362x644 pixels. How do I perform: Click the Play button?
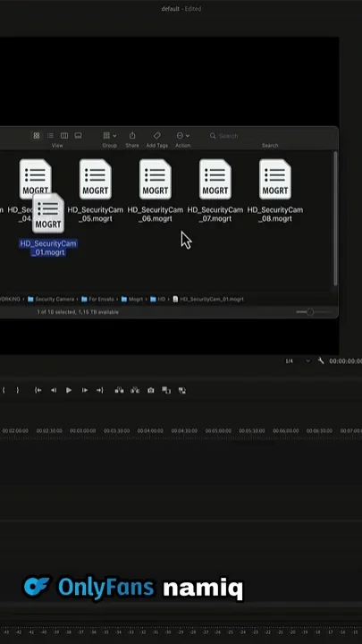click(x=69, y=390)
